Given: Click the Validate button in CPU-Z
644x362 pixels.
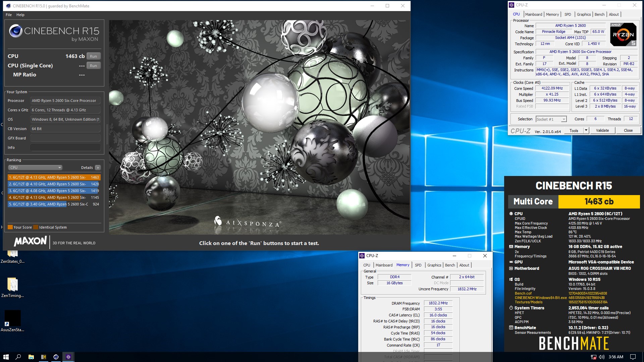Looking at the screenshot, I should point(602,130).
